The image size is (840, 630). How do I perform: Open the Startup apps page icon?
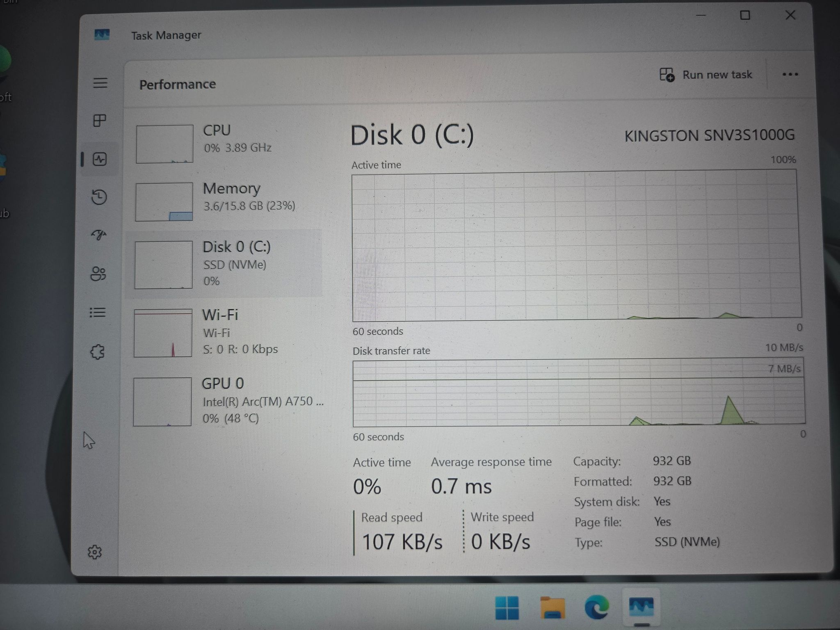point(98,235)
